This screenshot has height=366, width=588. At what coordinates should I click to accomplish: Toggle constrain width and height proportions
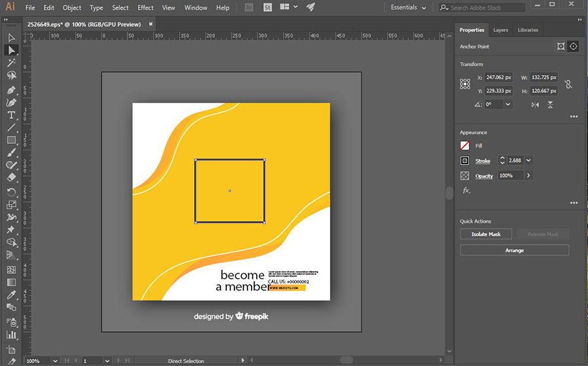pos(568,84)
